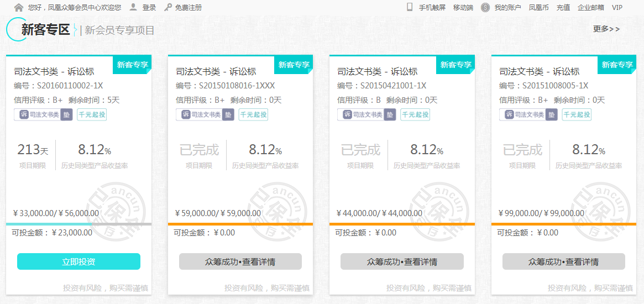Click the user login icon

[x=133, y=7]
